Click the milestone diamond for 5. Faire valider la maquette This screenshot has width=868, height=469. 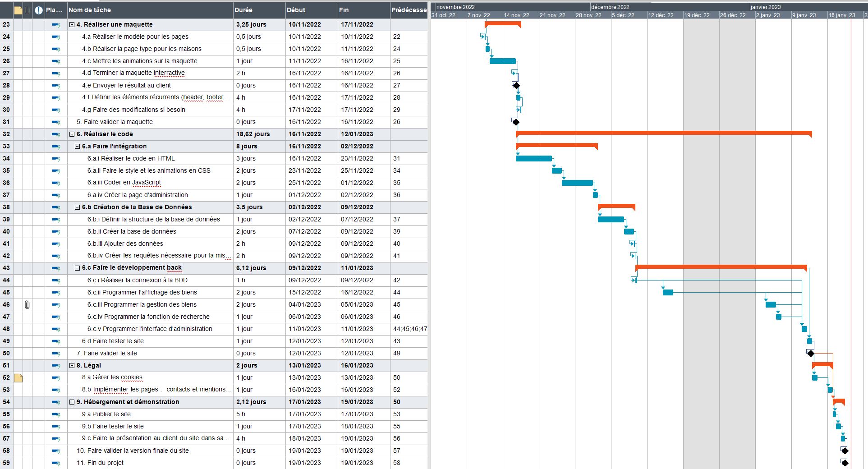[516, 122]
